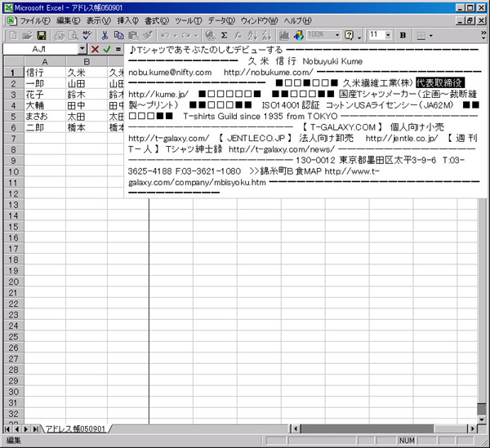
Task: Click the first sheet navigation arrow
Action: pyautogui.click(x=8, y=428)
